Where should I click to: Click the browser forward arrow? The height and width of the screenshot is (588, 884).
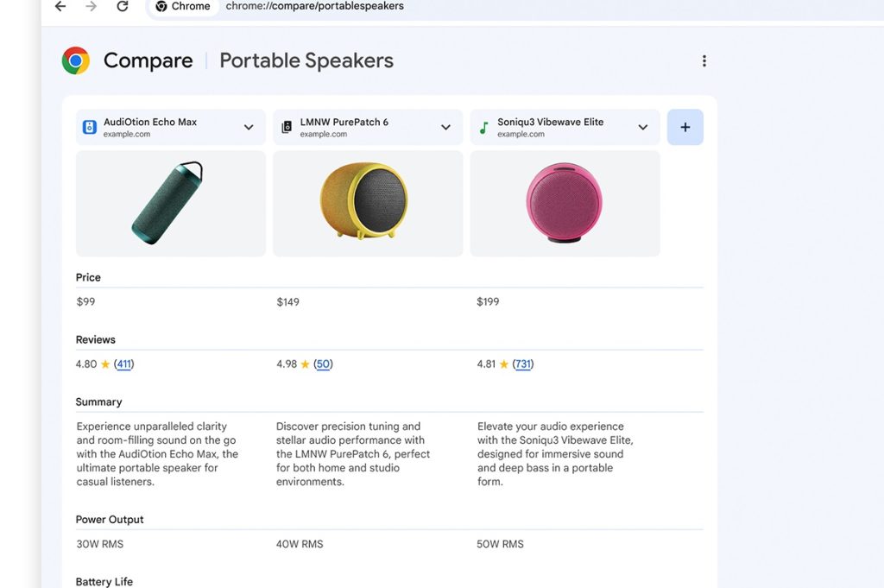point(92,6)
